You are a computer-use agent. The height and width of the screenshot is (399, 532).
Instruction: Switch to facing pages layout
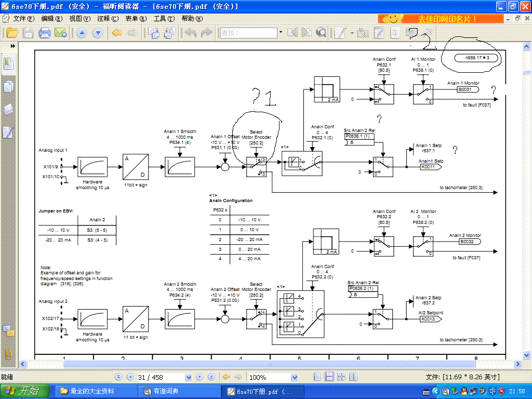353,377
